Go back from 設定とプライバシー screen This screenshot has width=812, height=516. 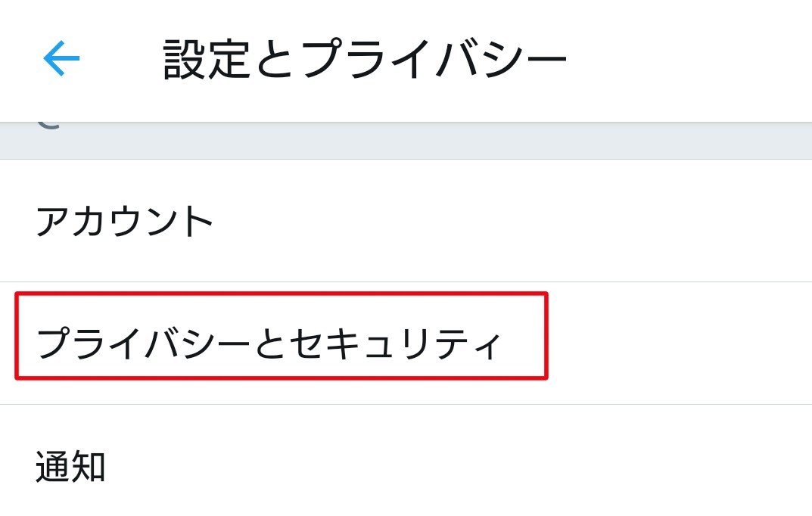[x=61, y=59]
